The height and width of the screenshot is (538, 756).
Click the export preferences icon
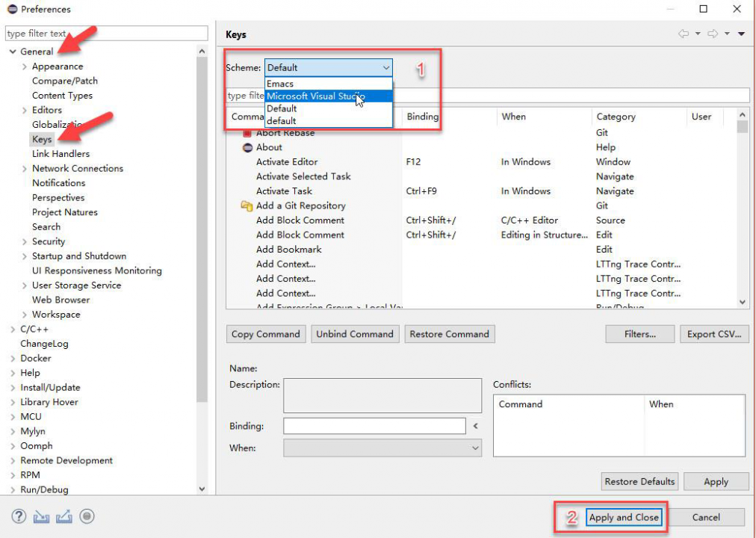pos(64,516)
